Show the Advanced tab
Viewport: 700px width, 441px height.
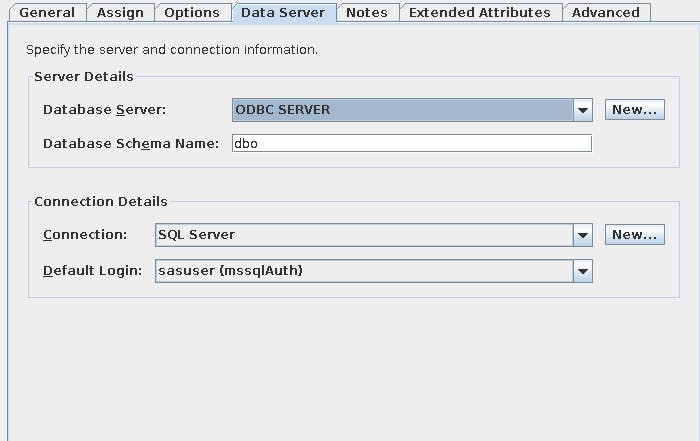pos(606,13)
